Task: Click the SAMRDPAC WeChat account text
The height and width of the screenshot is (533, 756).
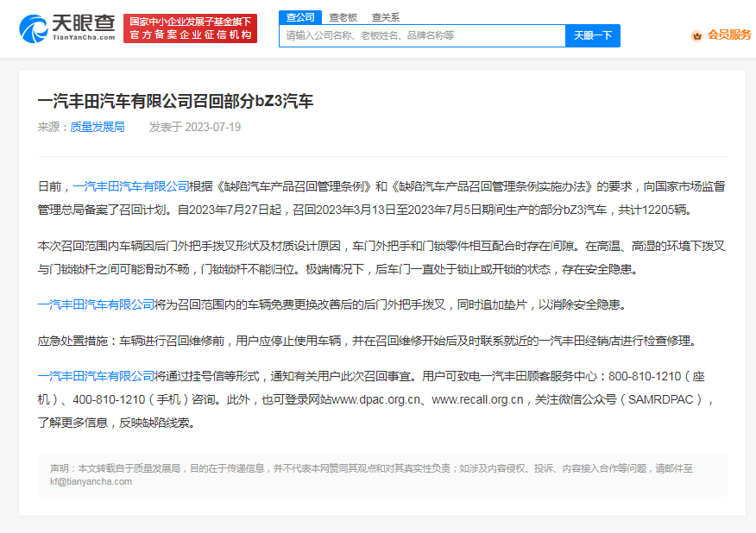Action: [660, 400]
